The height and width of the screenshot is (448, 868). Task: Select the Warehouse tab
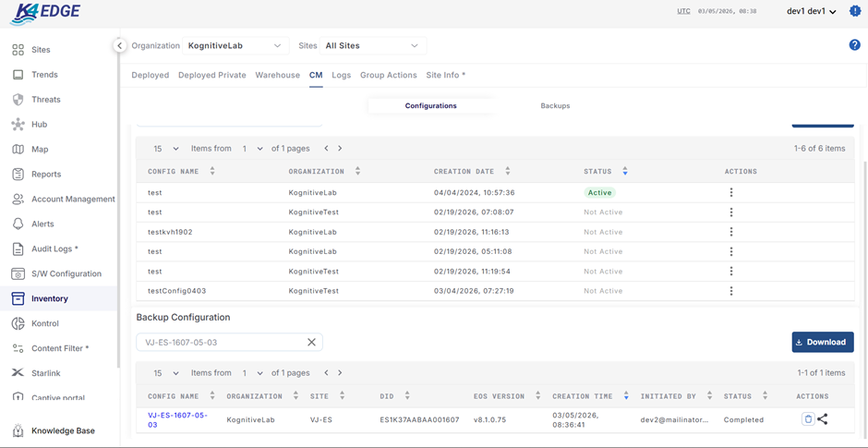(277, 75)
